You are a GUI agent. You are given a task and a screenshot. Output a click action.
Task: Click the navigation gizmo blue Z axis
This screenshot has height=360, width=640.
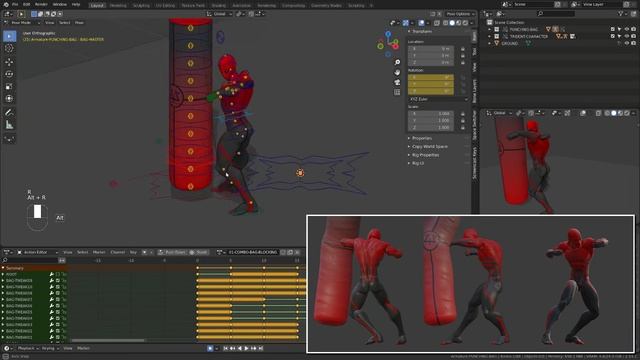(388, 34)
